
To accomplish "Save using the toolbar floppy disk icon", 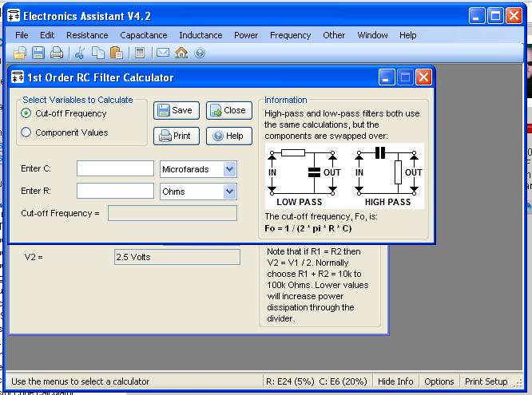I will pyautogui.click(x=38, y=53).
